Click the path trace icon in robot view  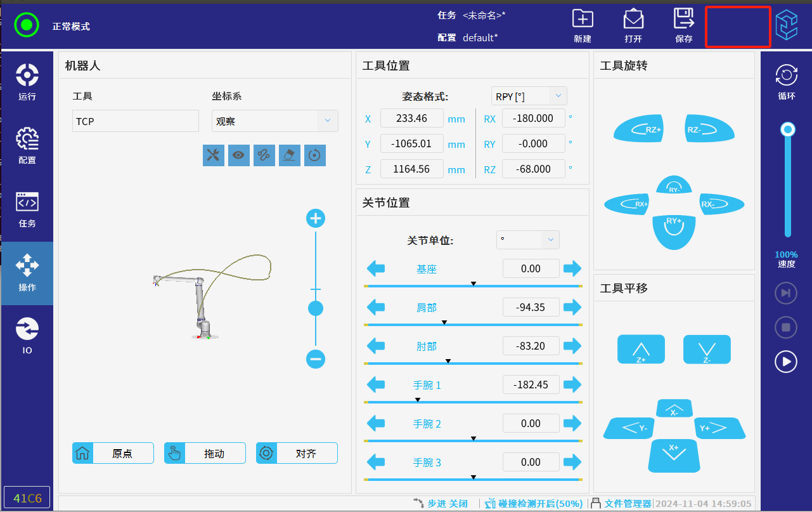pos(264,155)
